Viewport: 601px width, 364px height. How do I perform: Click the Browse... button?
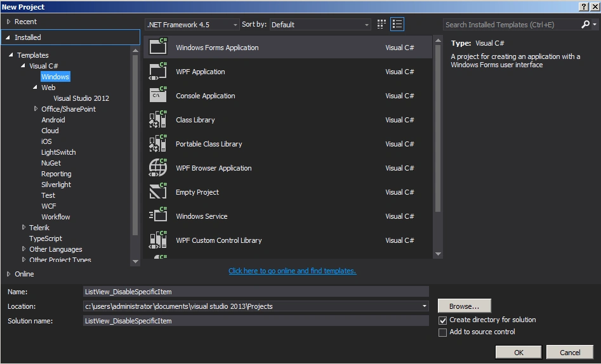[464, 306]
